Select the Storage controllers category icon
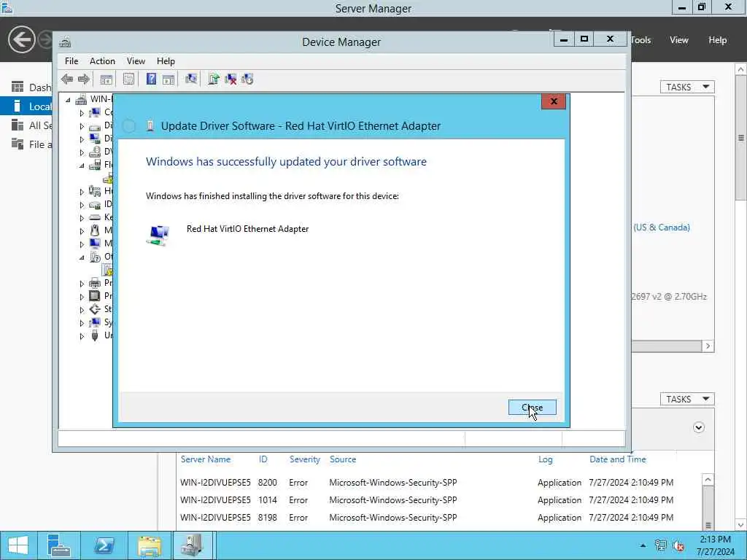Screen dimensions: 747x560 pos(95,309)
